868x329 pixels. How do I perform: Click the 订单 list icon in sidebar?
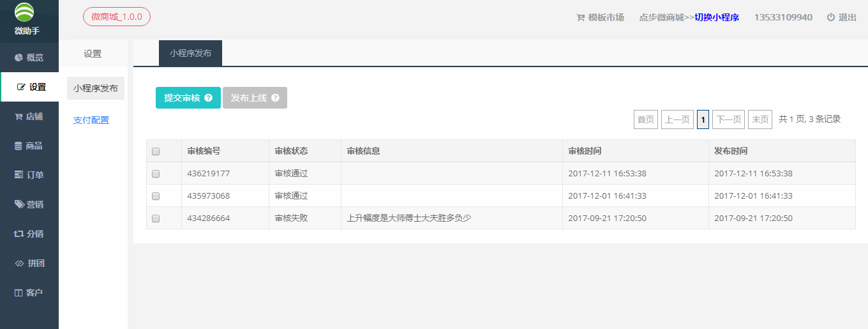click(19, 175)
